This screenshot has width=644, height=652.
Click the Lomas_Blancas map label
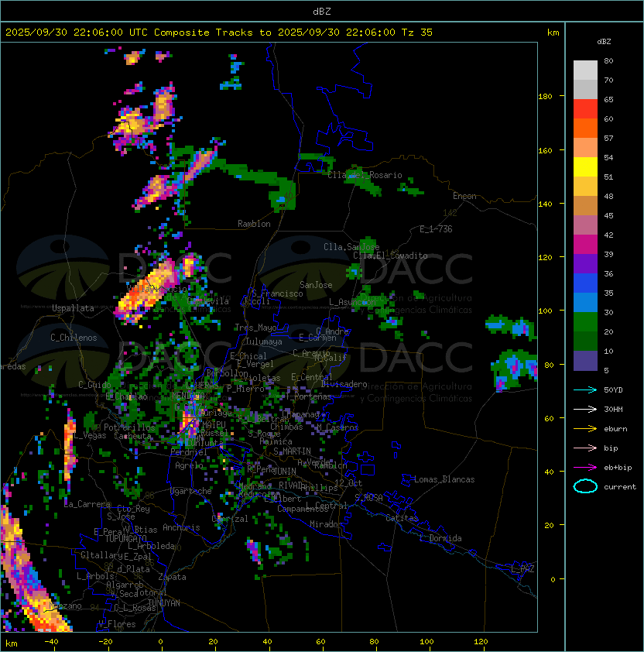pyautogui.click(x=444, y=479)
